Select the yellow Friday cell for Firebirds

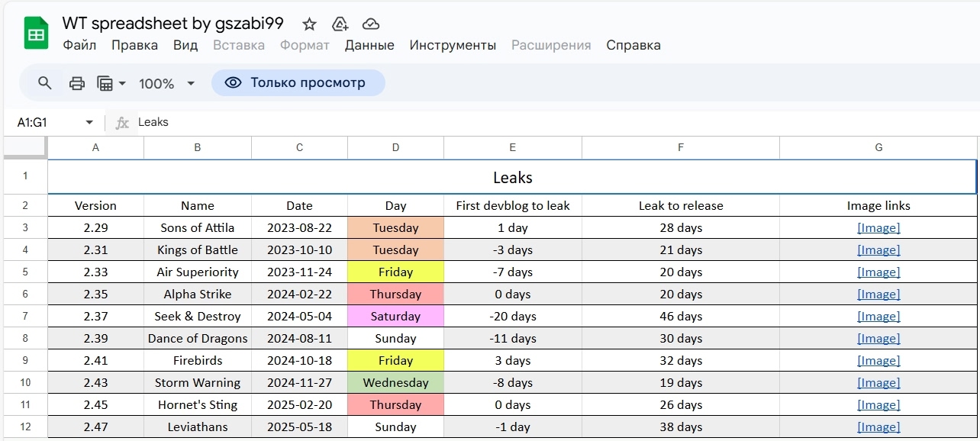coord(395,360)
